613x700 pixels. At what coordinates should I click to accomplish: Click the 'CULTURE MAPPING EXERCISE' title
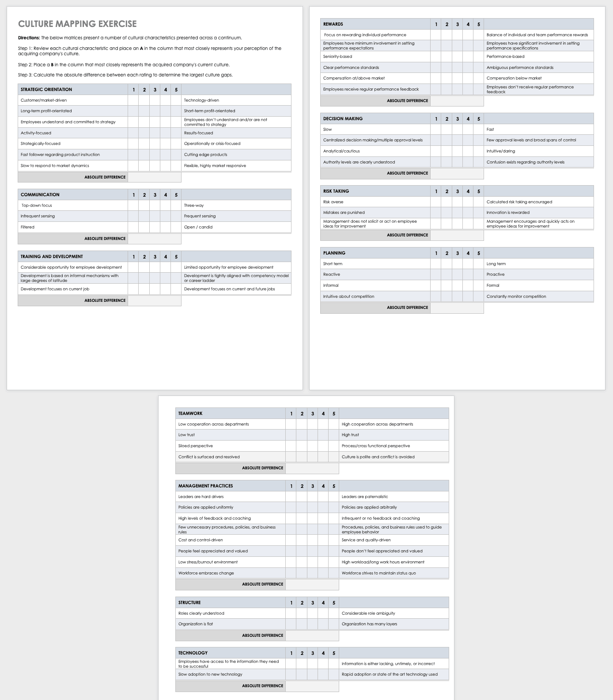(x=77, y=24)
